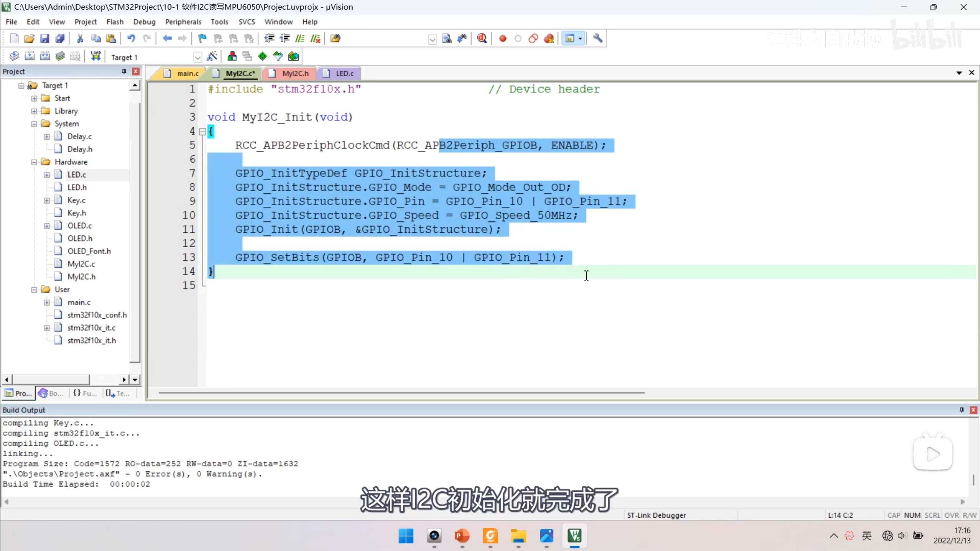Click the Undo toolbar icon
Screen dimensions: 980x551
click(x=131, y=38)
